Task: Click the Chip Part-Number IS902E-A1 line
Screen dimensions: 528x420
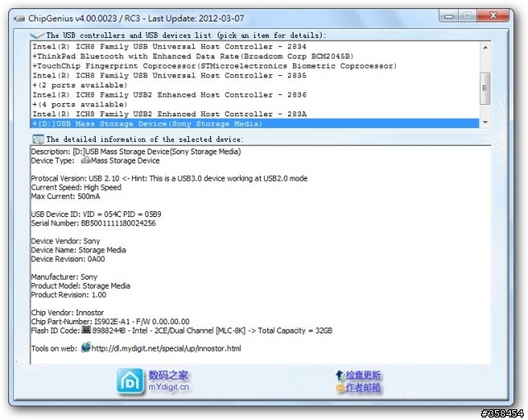Action: pyautogui.click(x=110, y=321)
